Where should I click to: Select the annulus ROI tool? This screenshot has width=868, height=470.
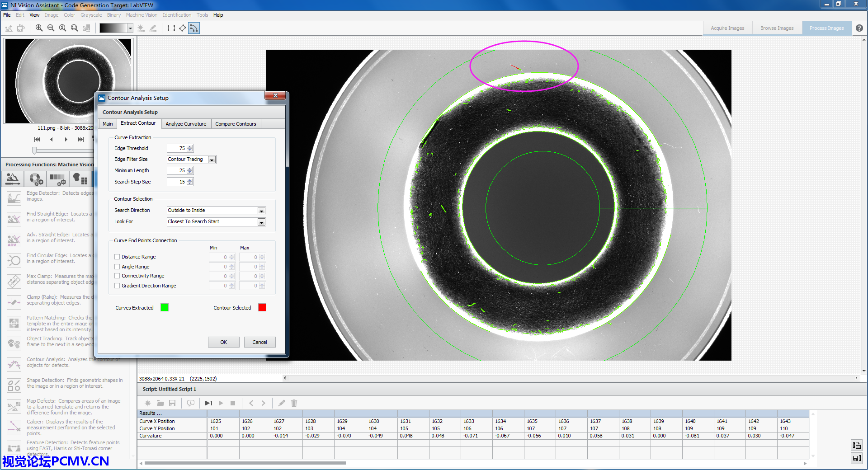[194, 28]
